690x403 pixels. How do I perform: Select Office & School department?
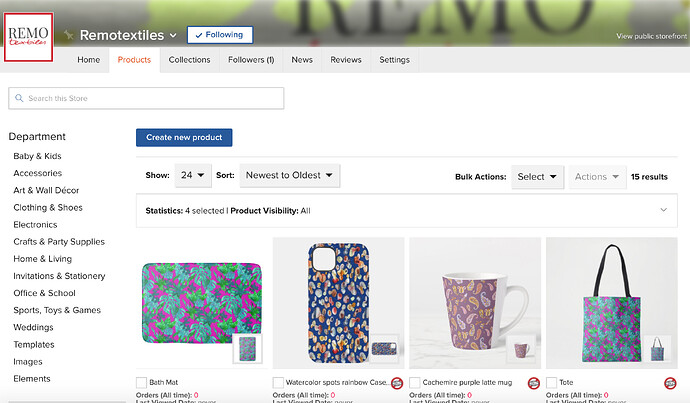(x=44, y=293)
